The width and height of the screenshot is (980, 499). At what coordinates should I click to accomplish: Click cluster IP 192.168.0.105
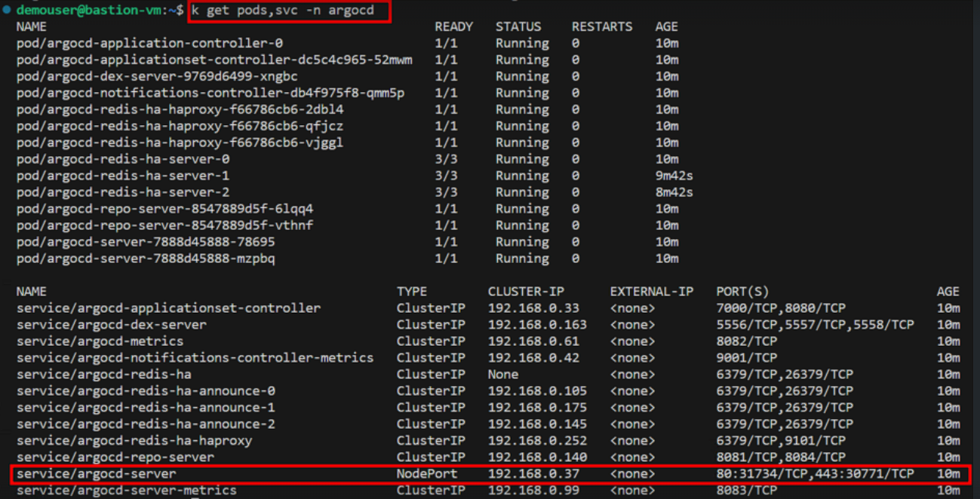point(537,390)
